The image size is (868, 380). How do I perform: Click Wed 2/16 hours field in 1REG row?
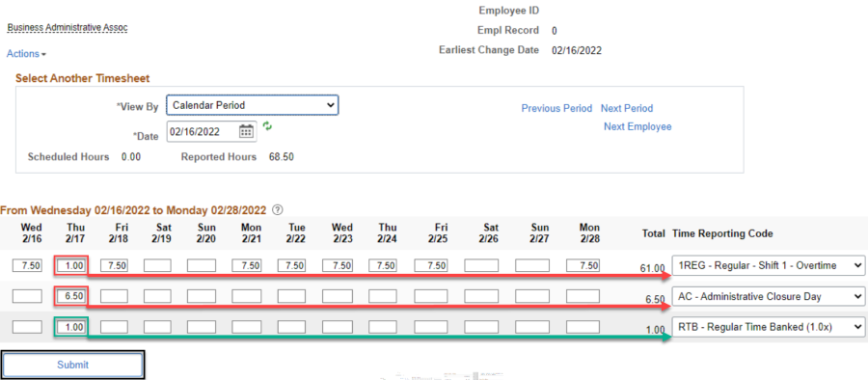(27, 265)
